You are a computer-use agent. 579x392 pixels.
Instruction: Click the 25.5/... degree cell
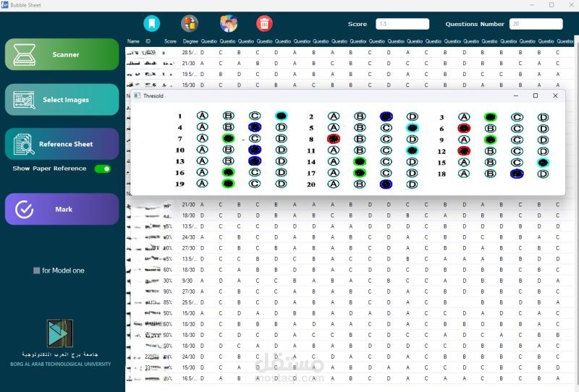click(x=189, y=302)
